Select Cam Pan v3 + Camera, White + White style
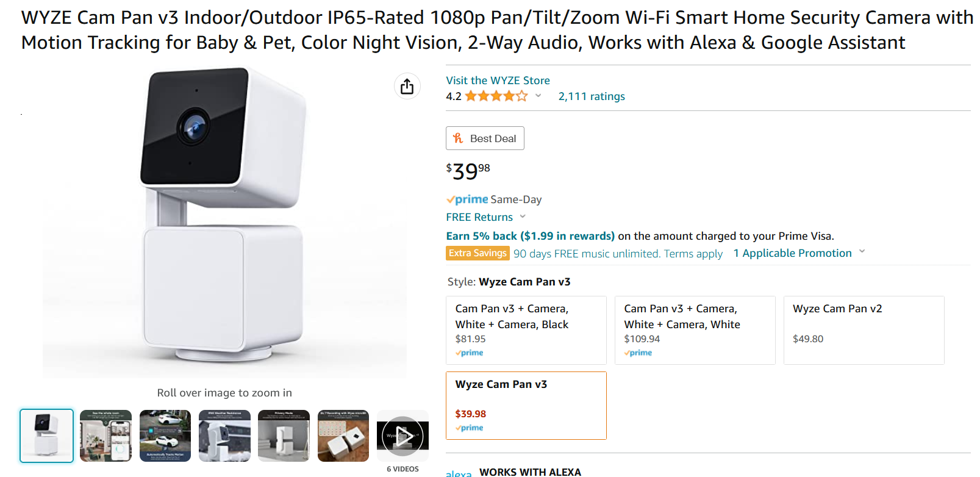The width and height of the screenshot is (980, 477). click(x=695, y=330)
